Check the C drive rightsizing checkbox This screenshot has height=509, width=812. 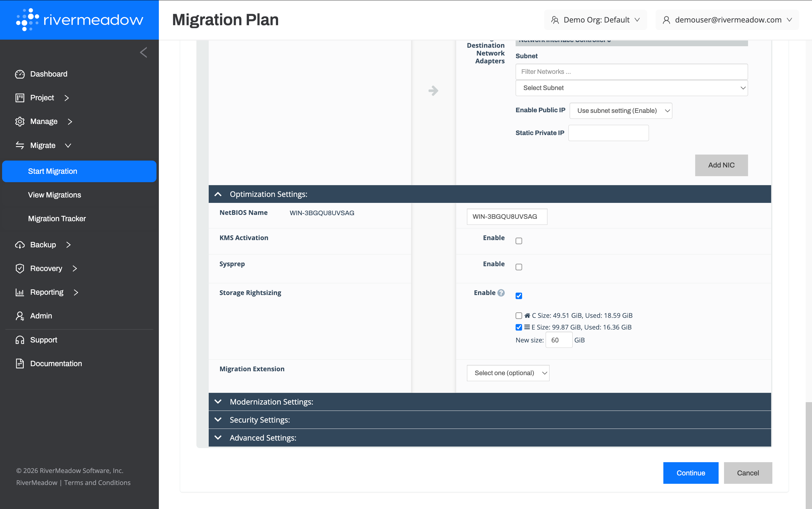click(518, 315)
